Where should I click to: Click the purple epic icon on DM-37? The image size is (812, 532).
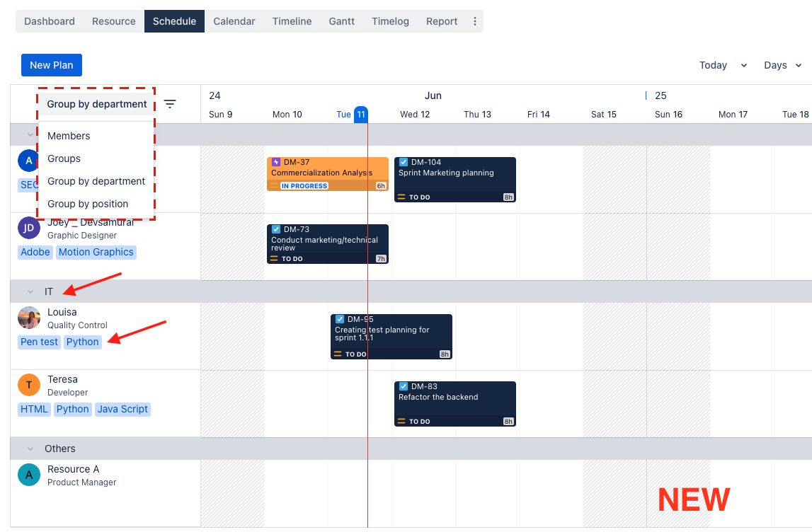276,162
